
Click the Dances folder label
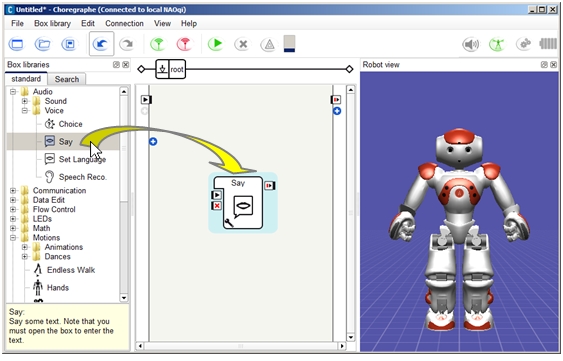[57, 256]
